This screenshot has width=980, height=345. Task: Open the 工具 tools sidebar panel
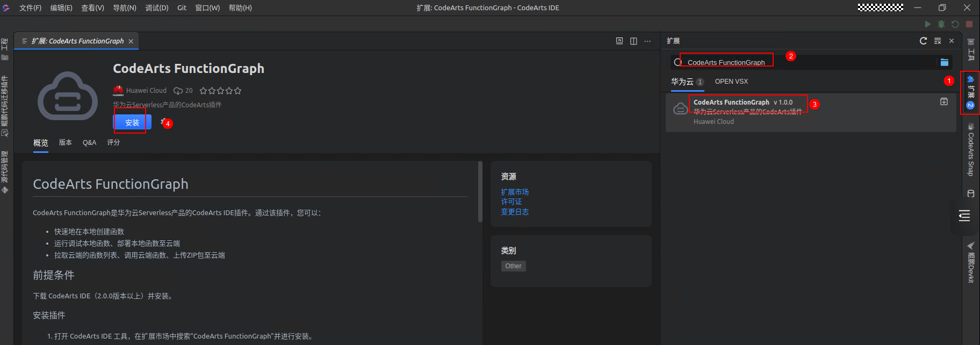click(x=971, y=49)
